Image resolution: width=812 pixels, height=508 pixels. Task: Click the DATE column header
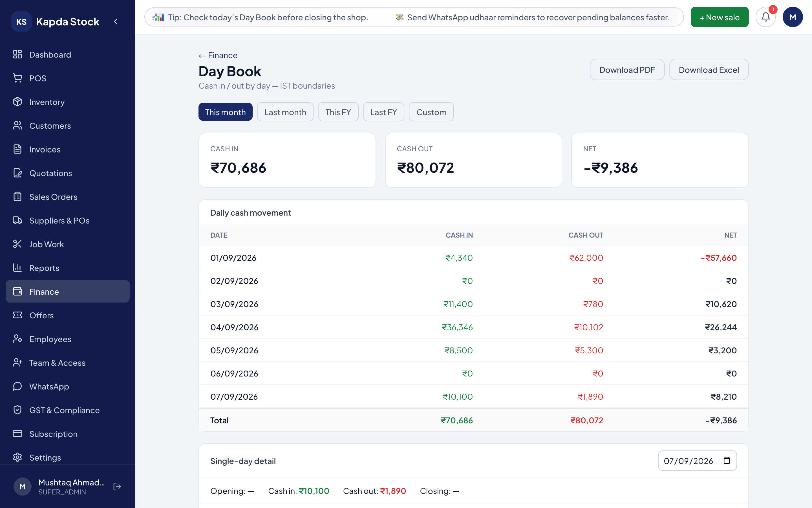[219, 235]
